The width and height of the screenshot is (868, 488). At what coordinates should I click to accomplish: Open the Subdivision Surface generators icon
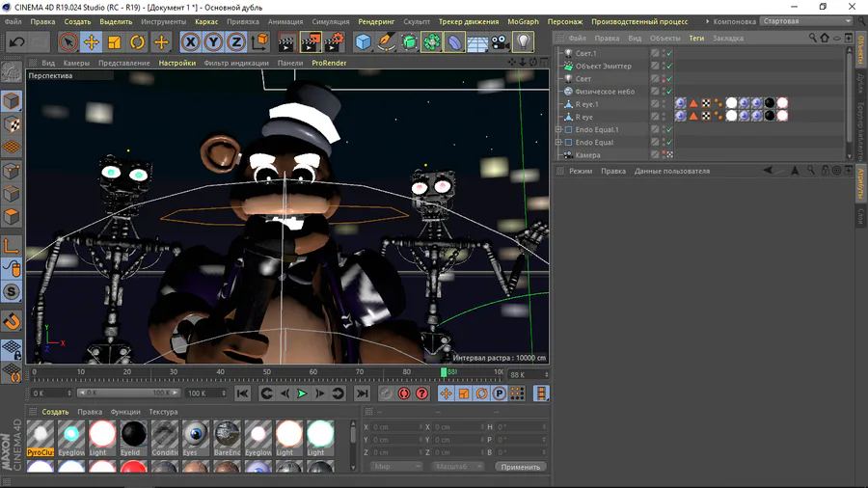(x=409, y=42)
